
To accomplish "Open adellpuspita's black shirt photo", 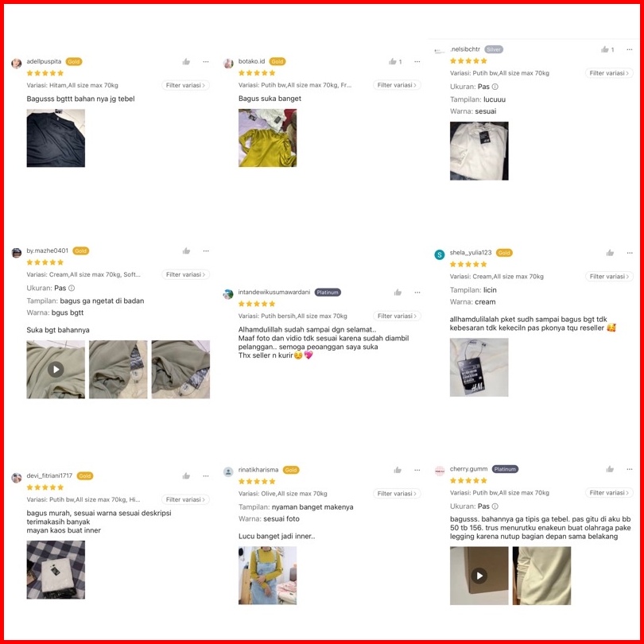I will click(x=56, y=138).
